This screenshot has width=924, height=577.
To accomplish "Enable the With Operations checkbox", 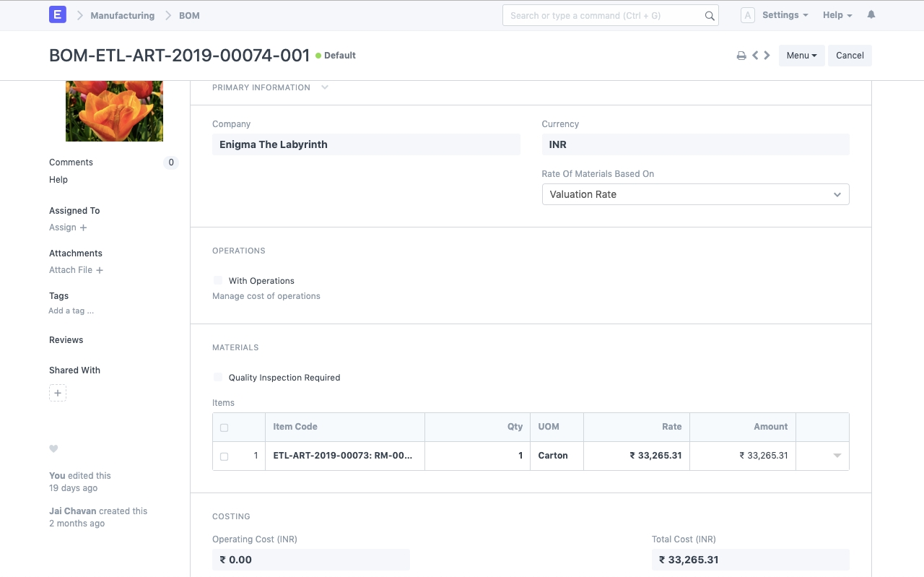I will click(x=218, y=280).
